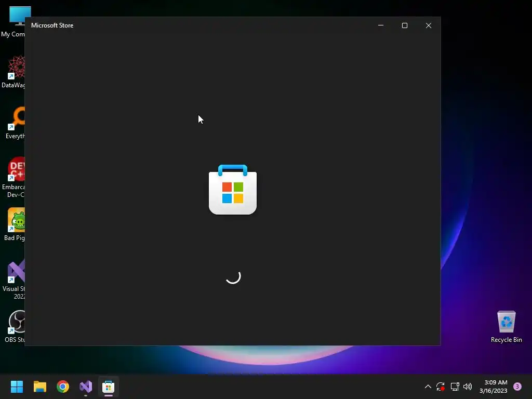Select the Microsoft Store taskbar icon

pos(109,387)
